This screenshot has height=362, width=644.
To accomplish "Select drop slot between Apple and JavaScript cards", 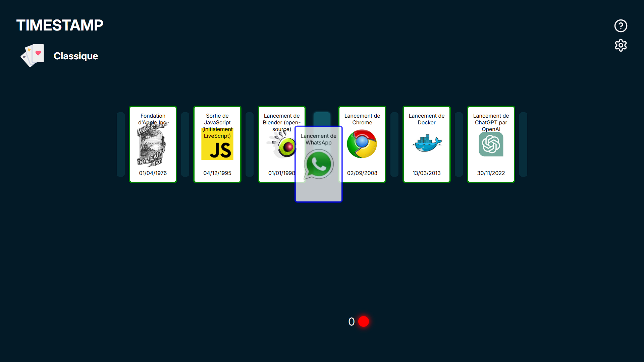I will point(185,144).
